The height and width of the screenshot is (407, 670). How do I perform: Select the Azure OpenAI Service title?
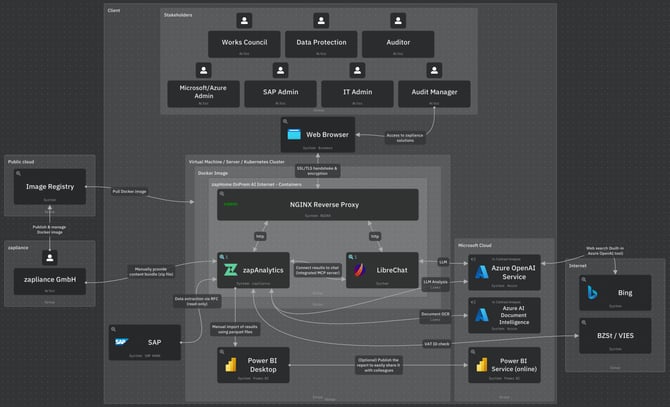click(x=514, y=272)
